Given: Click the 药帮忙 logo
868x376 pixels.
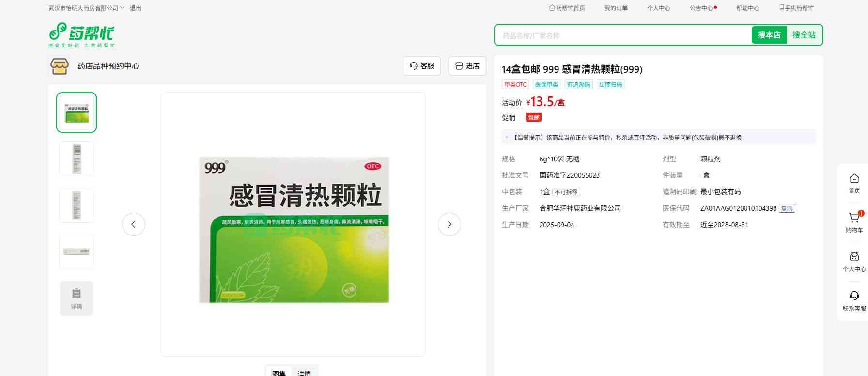Looking at the screenshot, I should 81,34.
